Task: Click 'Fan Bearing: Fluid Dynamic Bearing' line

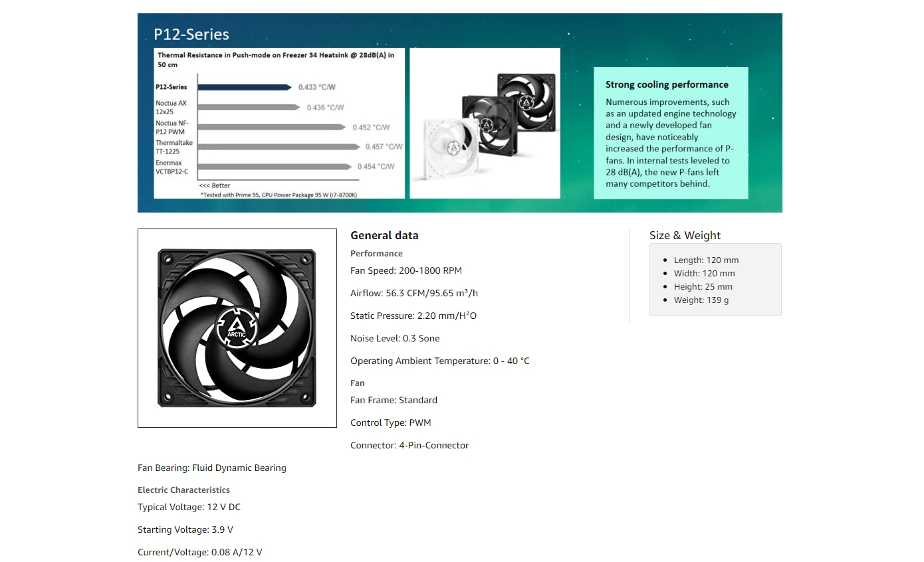Action: tap(212, 468)
